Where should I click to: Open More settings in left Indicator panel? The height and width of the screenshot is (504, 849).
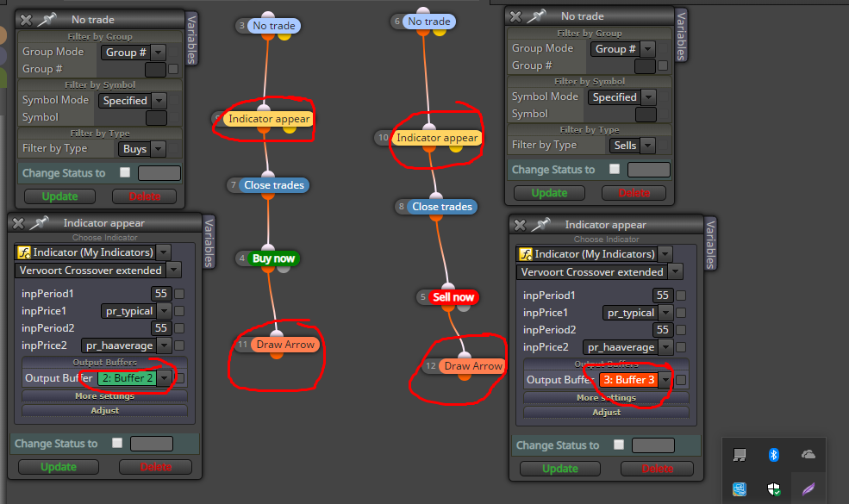104,395
